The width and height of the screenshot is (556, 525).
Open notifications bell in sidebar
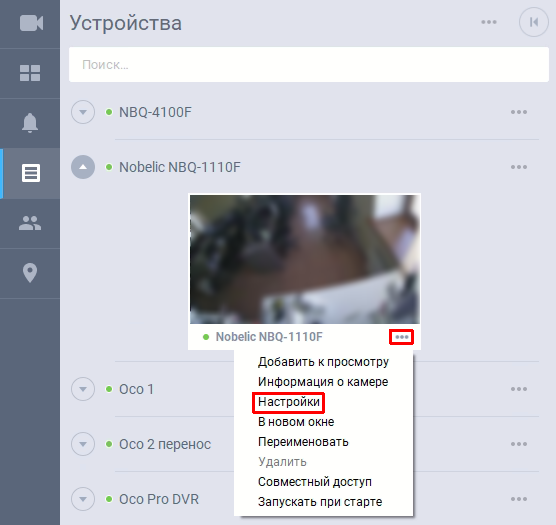[x=30, y=123]
